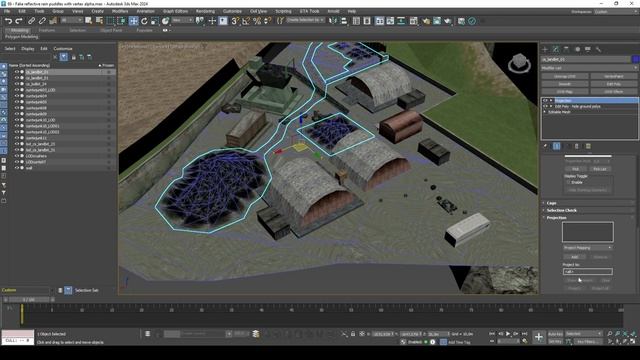This screenshot has height=360, width=640.
Task: Toggle the Auto Key button
Action: [555, 334]
